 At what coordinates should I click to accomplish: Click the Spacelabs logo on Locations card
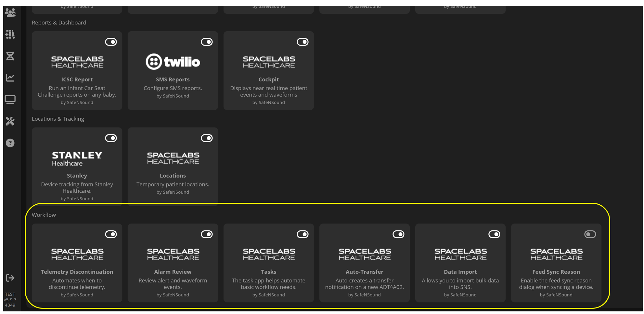[x=173, y=158]
